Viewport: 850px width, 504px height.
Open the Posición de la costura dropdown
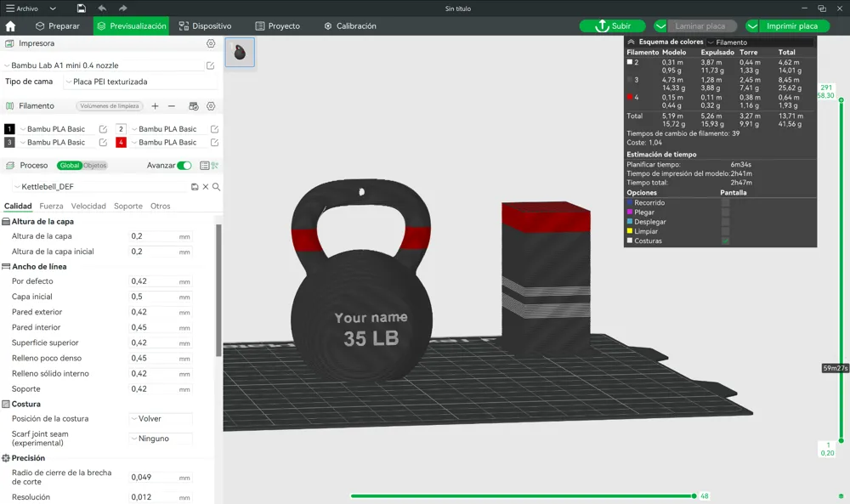(x=161, y=419)
